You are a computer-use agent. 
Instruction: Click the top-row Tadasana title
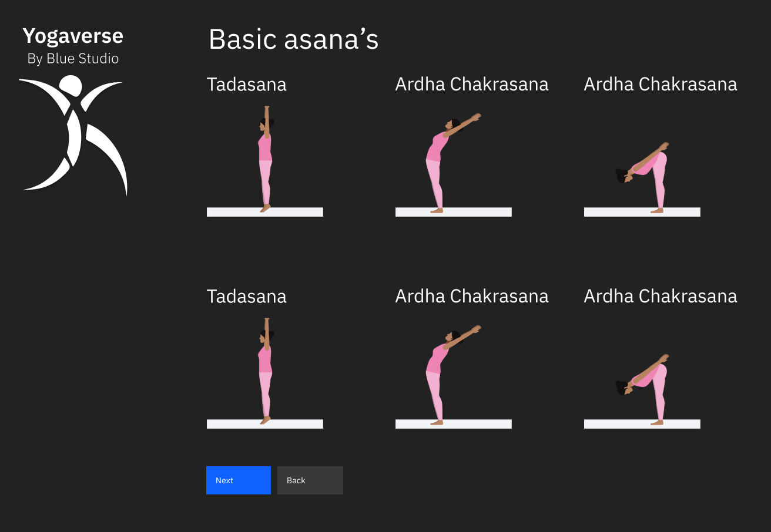point(247,85)
